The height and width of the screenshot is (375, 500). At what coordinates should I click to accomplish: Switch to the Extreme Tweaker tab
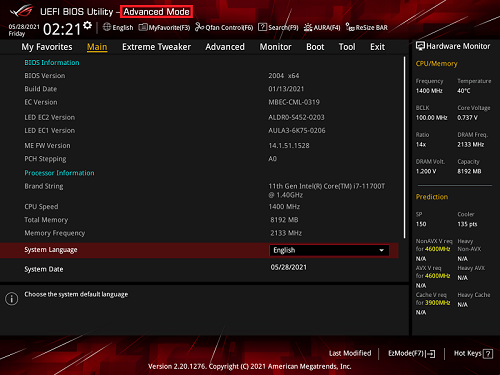click(x=156, y=47)
